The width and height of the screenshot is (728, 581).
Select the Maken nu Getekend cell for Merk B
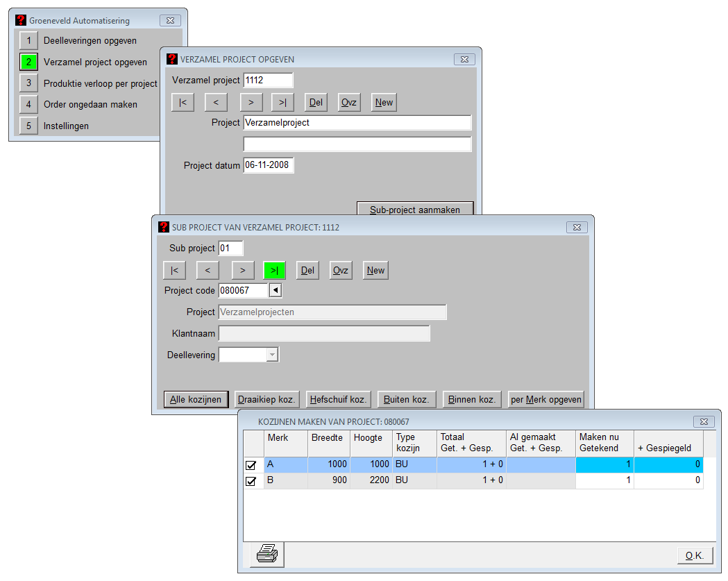[604, 480]
